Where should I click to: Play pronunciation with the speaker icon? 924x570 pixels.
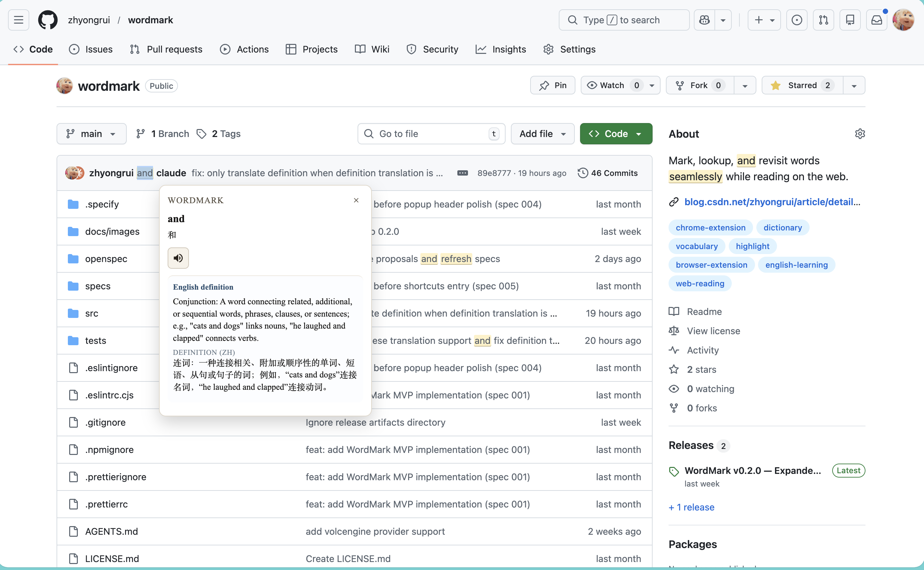click(x=178, y=258)
